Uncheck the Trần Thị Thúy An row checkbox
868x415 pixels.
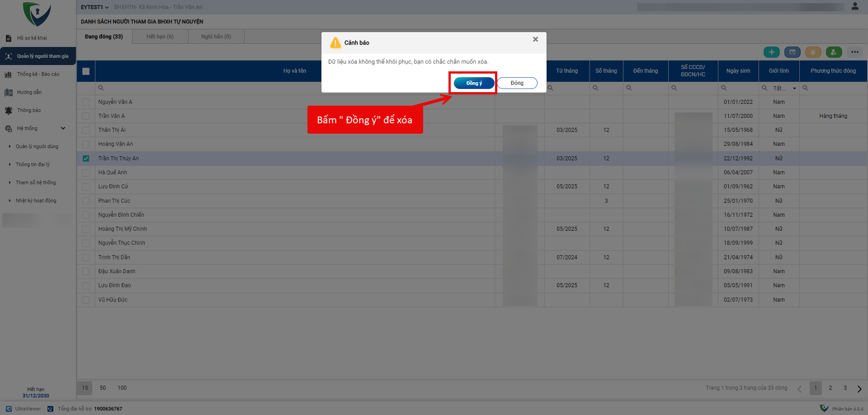[86, 159]
